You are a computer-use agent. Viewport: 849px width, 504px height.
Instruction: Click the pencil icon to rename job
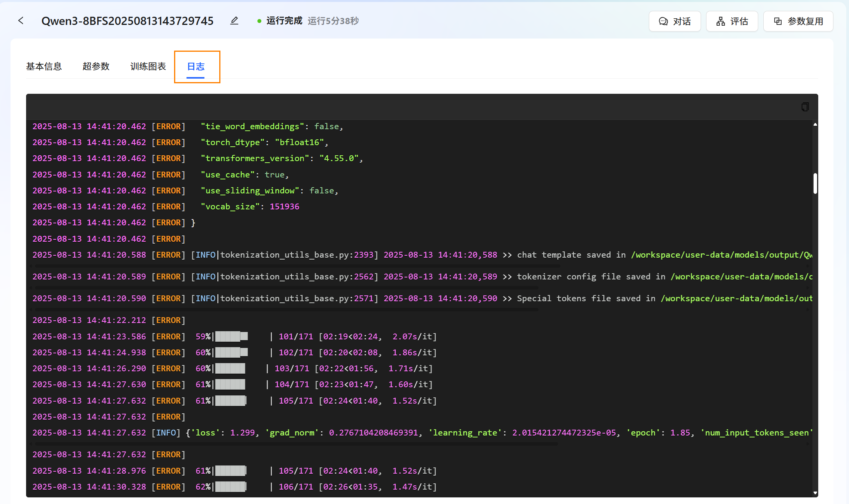click(234, 21)
